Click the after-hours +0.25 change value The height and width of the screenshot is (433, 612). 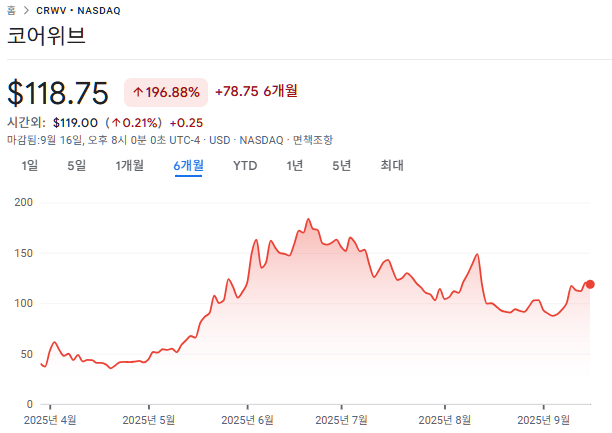tap(186, 123)
